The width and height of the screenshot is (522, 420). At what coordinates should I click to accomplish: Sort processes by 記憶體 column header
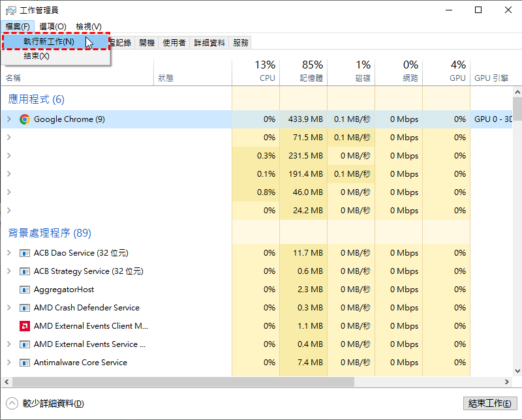tap(311, 78)
